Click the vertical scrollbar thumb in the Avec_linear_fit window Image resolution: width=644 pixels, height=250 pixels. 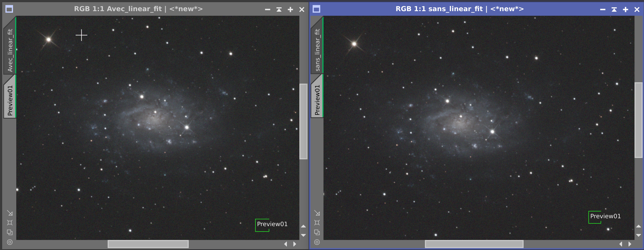click(303, 121)
